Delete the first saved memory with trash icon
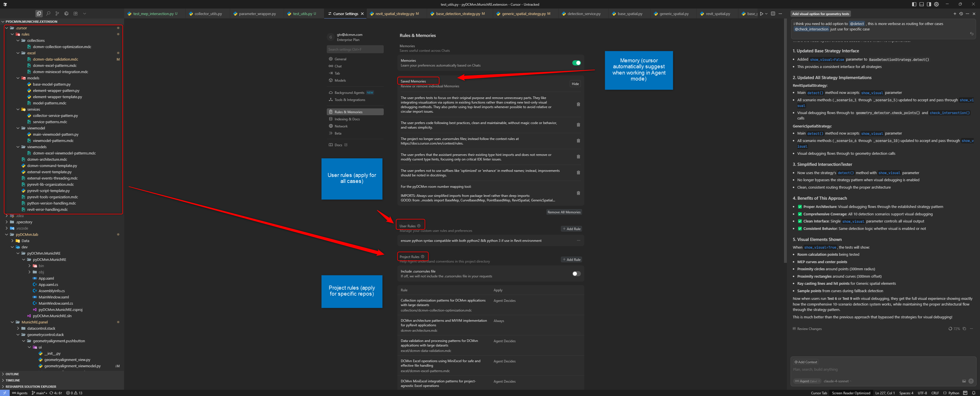 tap(578, 104)
